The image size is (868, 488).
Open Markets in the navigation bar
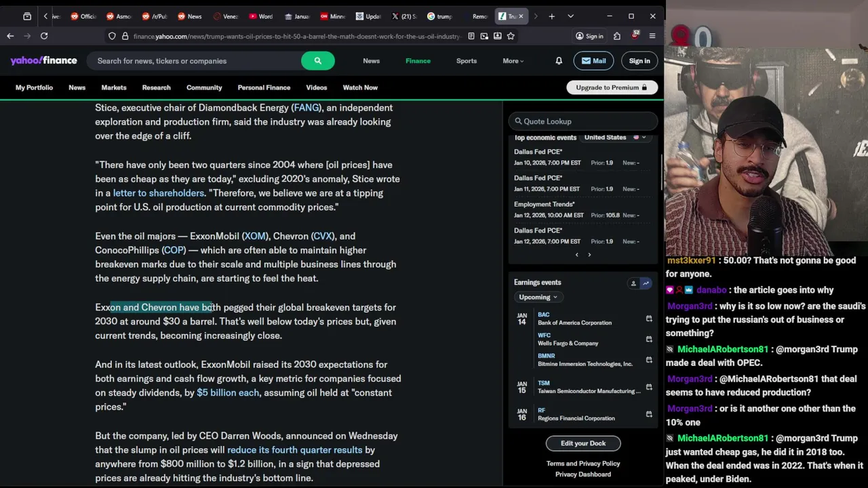114,87
